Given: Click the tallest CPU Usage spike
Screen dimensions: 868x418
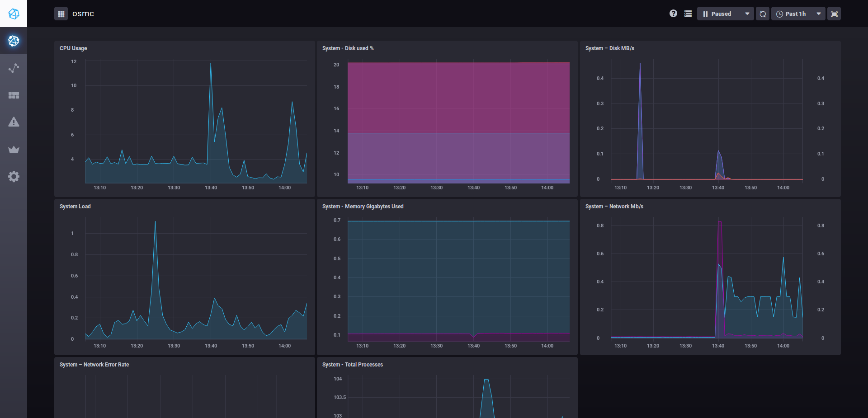Looking at the screenshot, I should tap(211, 64).
